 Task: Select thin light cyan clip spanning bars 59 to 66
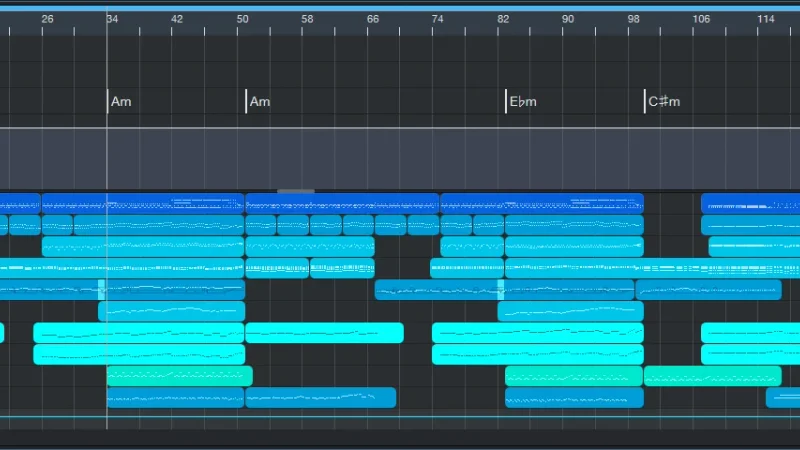point(342,268)
